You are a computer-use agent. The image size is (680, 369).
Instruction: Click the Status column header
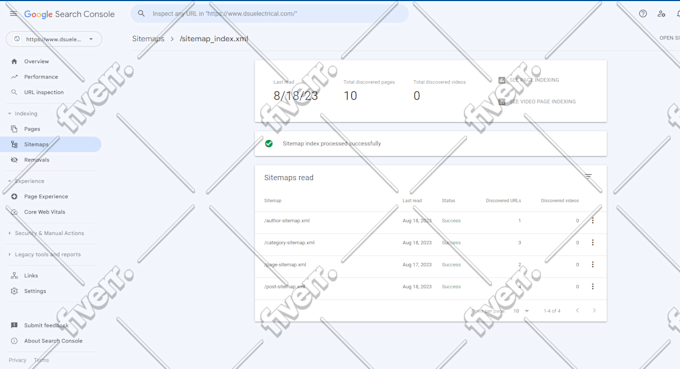click(x=448, y=201)
